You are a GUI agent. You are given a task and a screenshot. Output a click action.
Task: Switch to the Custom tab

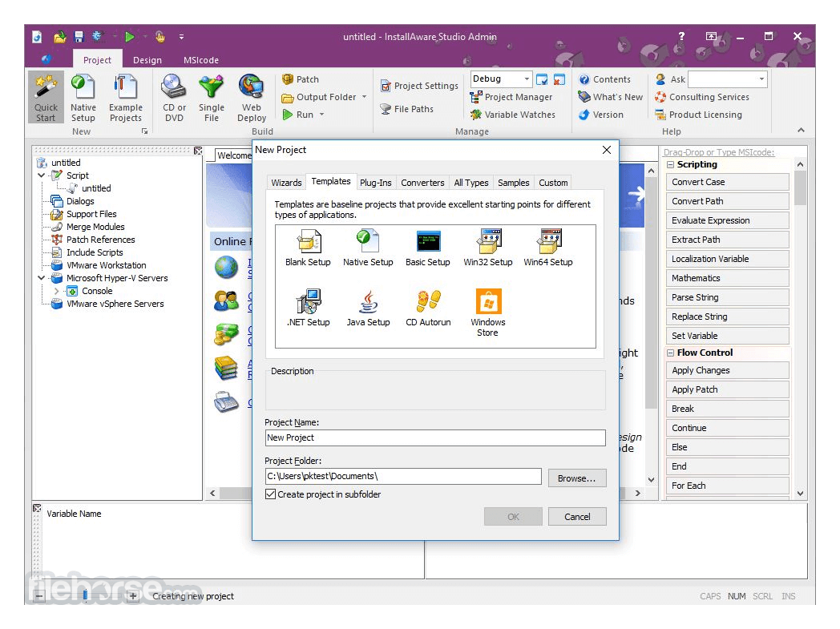point(553,183)
